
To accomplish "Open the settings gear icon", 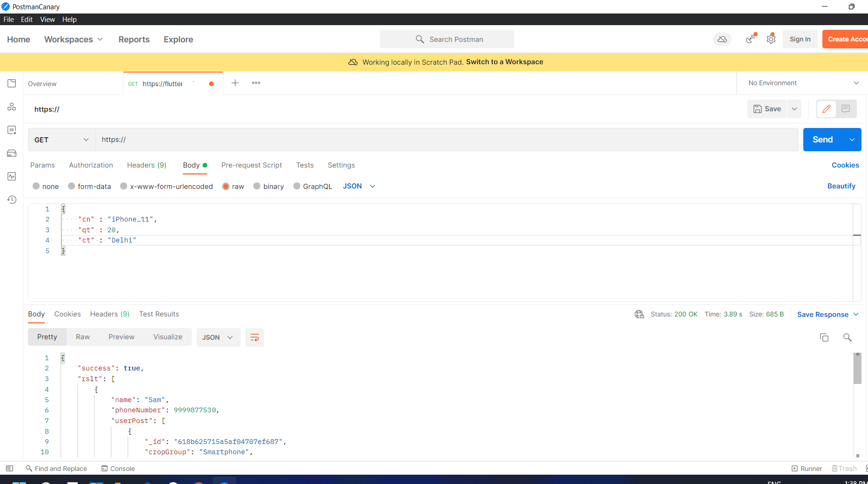I will [771, 39].
